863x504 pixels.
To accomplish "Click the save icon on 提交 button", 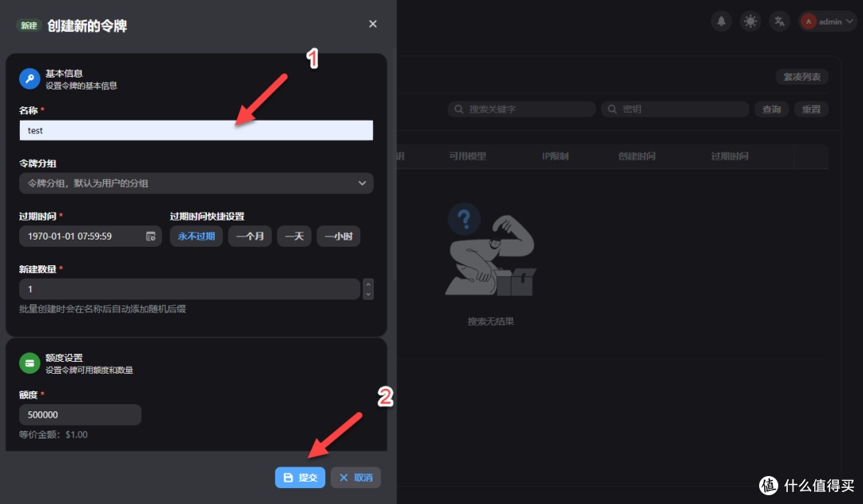I will pyautogui.click(x=288, y=478).
